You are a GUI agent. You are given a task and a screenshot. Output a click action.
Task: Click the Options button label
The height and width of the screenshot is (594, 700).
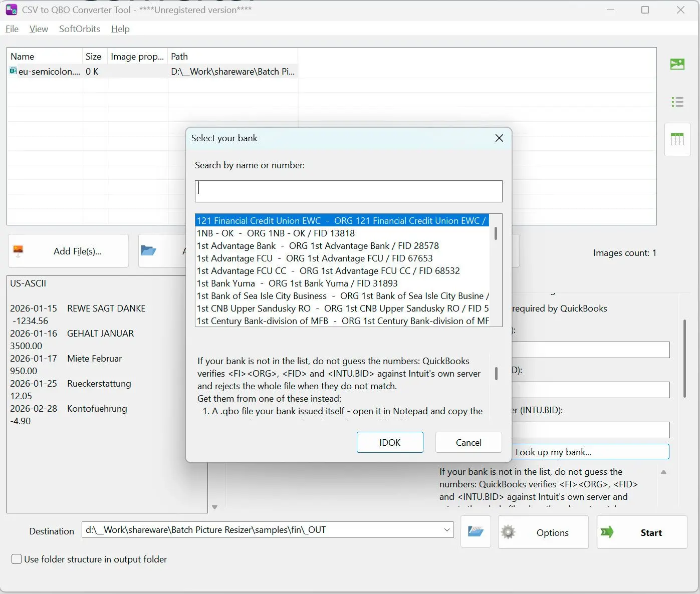(552, 533)
